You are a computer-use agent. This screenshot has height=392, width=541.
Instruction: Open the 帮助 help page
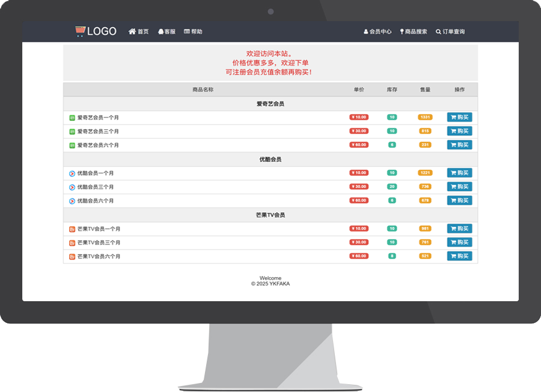point(193,32)
